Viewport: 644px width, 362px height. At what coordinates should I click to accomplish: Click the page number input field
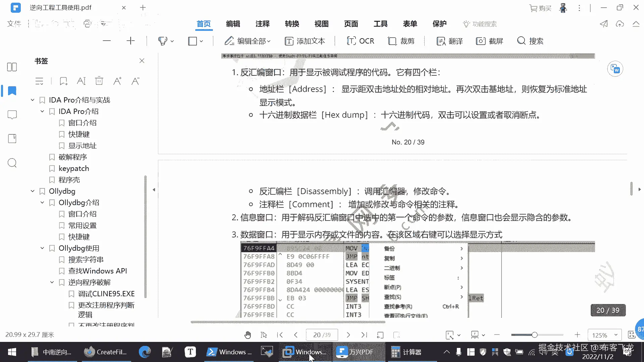point(321,335)
